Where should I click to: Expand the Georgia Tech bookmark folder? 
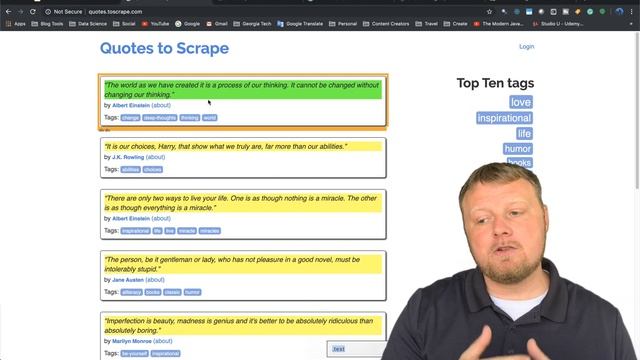pos(252,24)
